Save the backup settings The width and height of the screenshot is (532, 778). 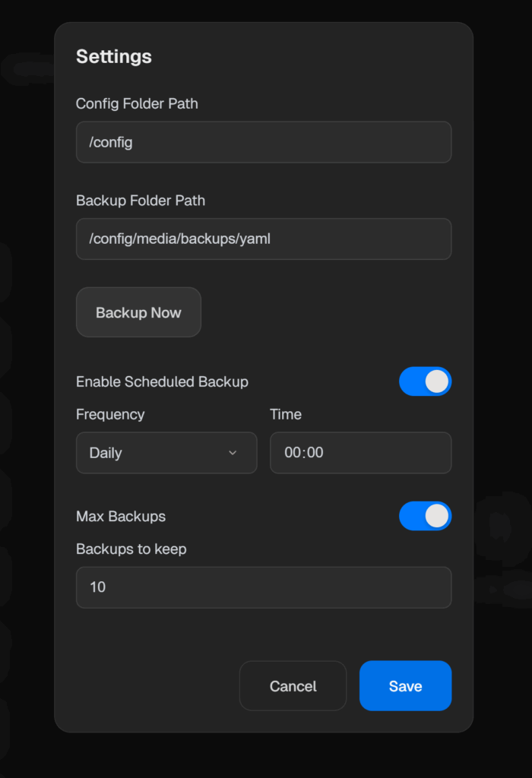tap(405, 685)
